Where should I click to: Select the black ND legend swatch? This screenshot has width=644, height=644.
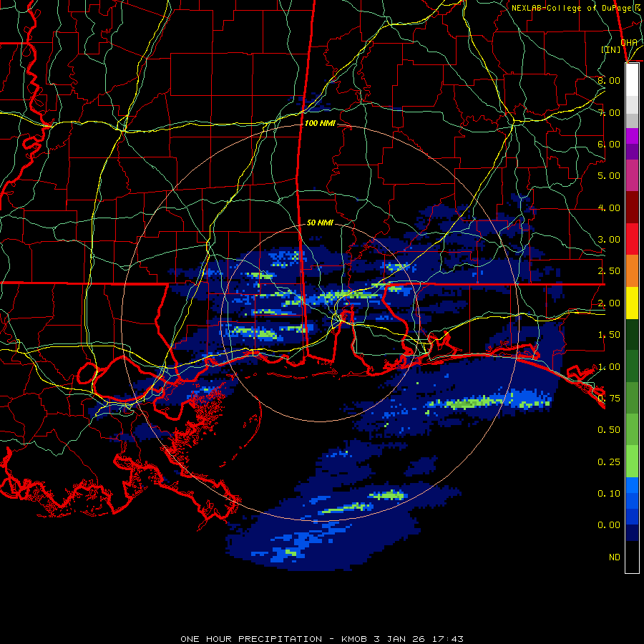pyautogui.click(x=632, y=557)
